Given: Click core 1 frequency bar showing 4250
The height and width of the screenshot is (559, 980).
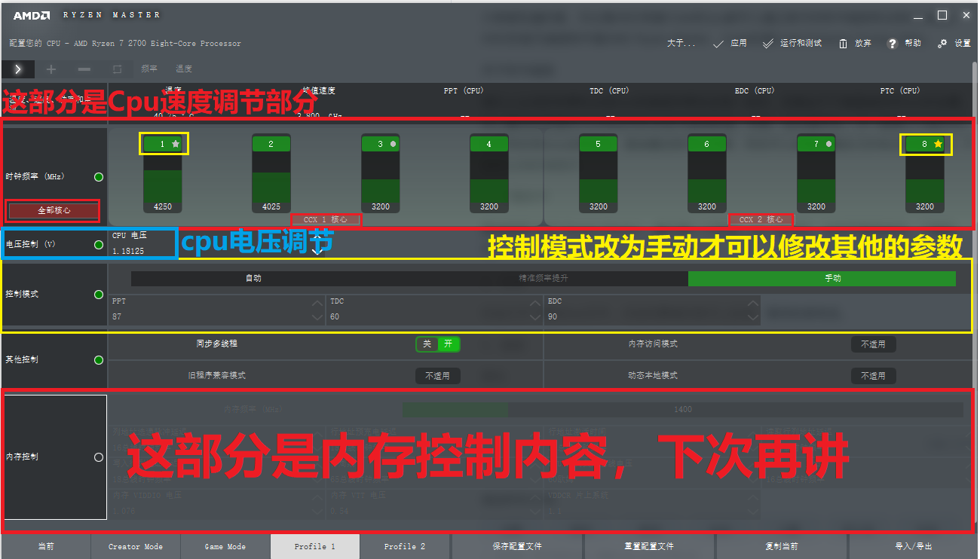Looking at the screenshot, I should tap(162, 182).
